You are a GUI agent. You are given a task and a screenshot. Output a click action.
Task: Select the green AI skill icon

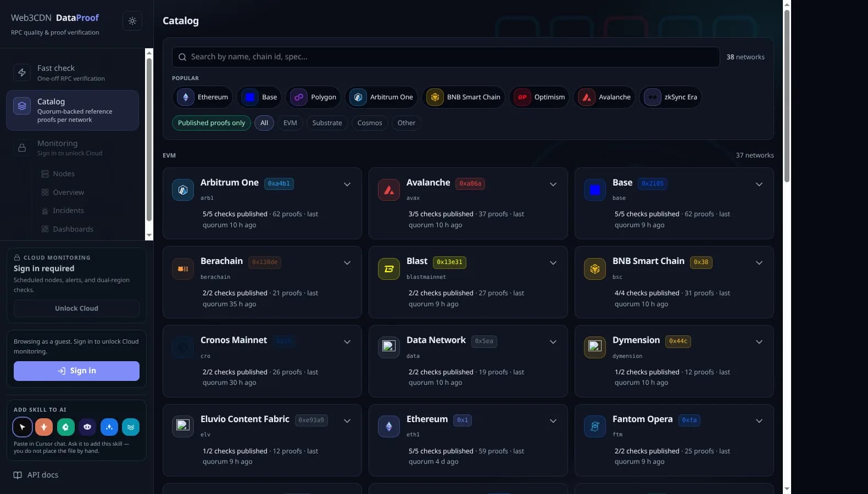[65, 426]
